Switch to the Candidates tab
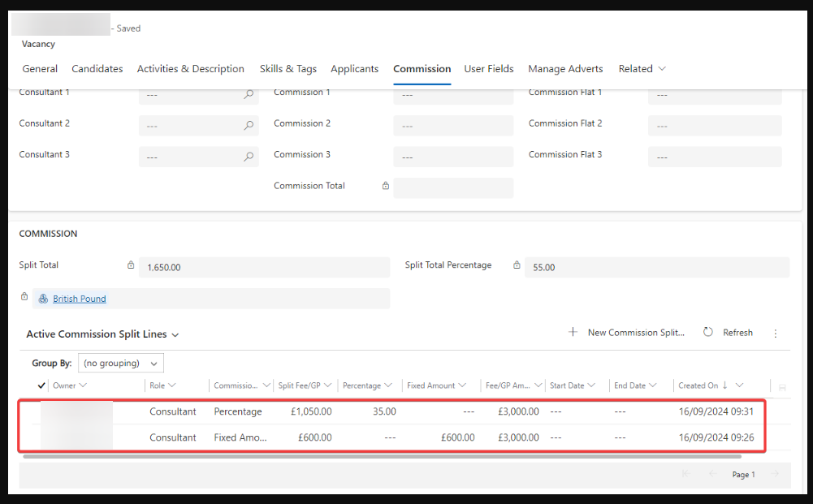The image size is (813, 504). [x=97, y=69]
